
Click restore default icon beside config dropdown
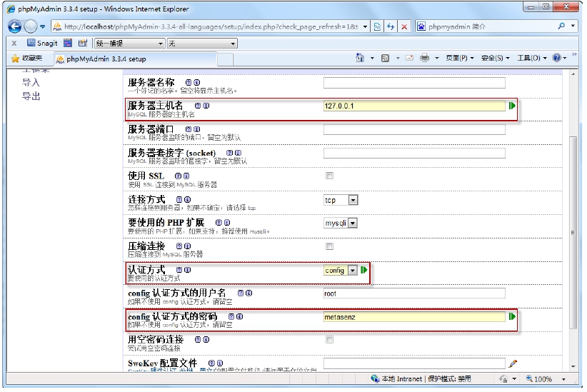pyautogui.click(x=364, y=270)
